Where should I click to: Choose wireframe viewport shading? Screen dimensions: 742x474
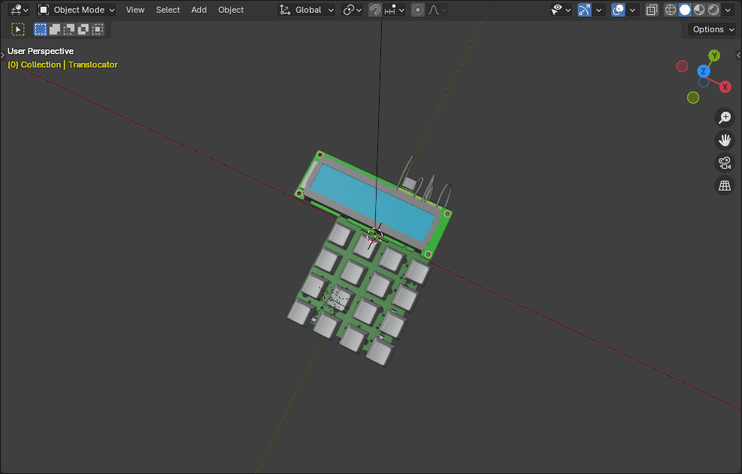[x=671, y=10]
